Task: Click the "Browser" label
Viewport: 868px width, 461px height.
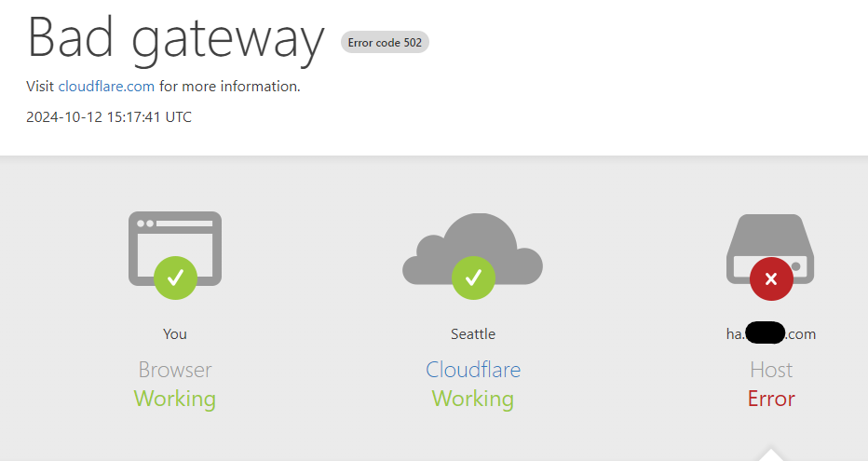Action: pyautogui.click(x=175, y=370)
